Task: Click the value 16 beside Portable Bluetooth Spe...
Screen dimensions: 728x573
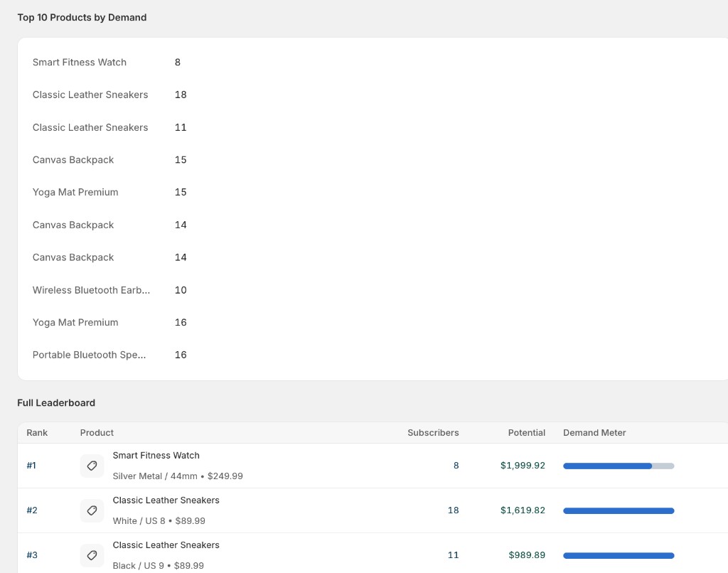Action: (x=181, y=355)
